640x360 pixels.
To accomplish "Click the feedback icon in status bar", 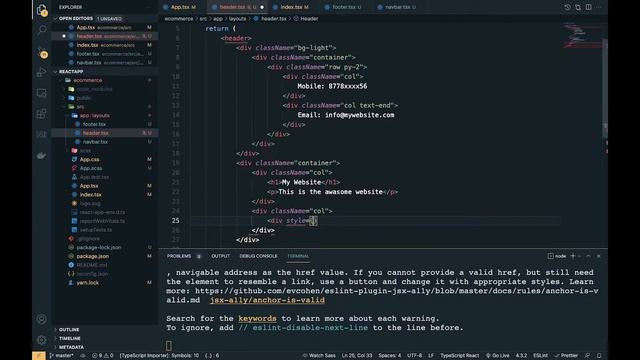I will tap(587, 356).
